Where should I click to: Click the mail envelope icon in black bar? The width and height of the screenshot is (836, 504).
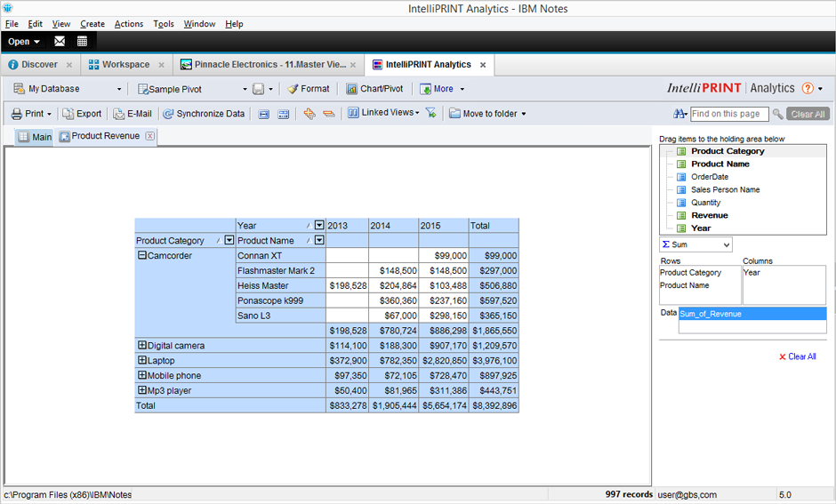tap(60, 41)
